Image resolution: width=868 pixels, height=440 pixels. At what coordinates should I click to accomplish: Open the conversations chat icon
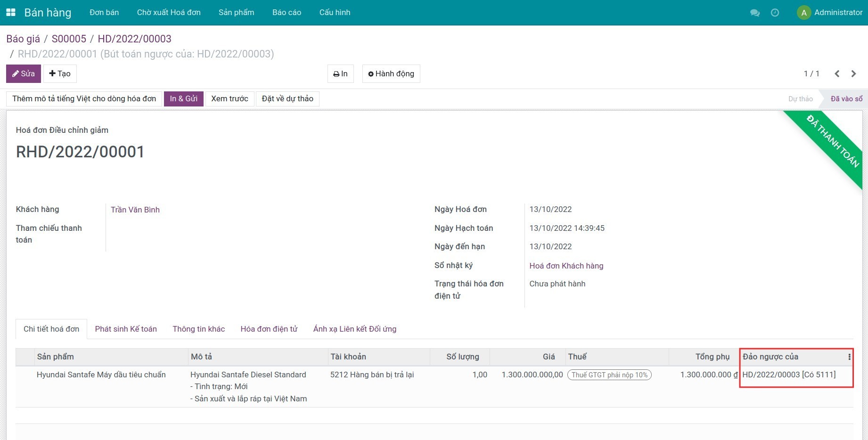click(754, 13)
